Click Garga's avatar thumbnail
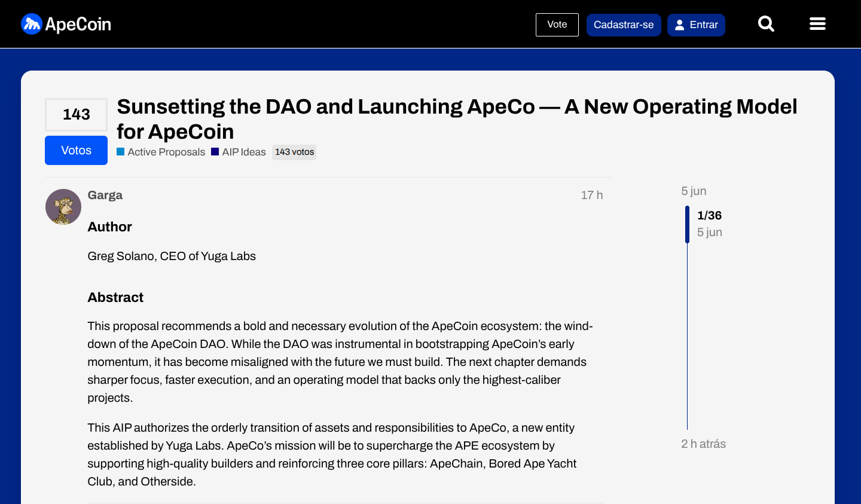The image size is (861, 504). tap(63, 207)
